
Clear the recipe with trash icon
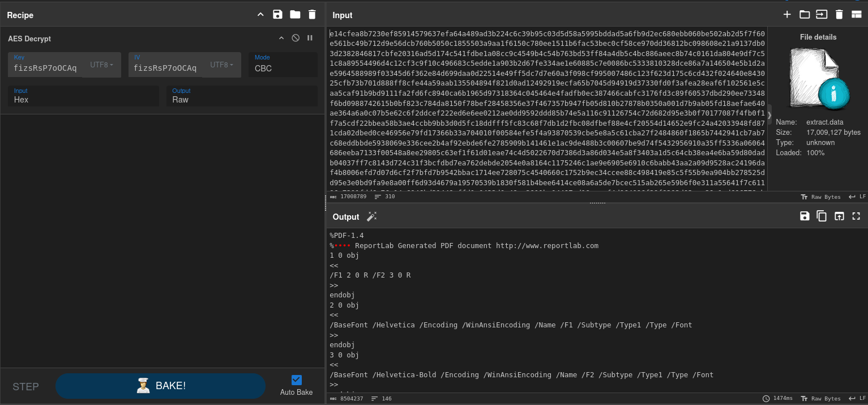point(312,15)
